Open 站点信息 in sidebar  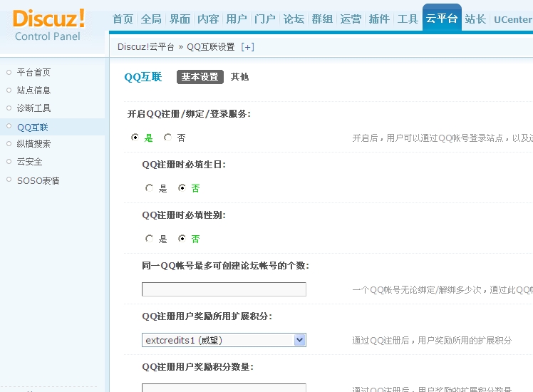(33, 90)
